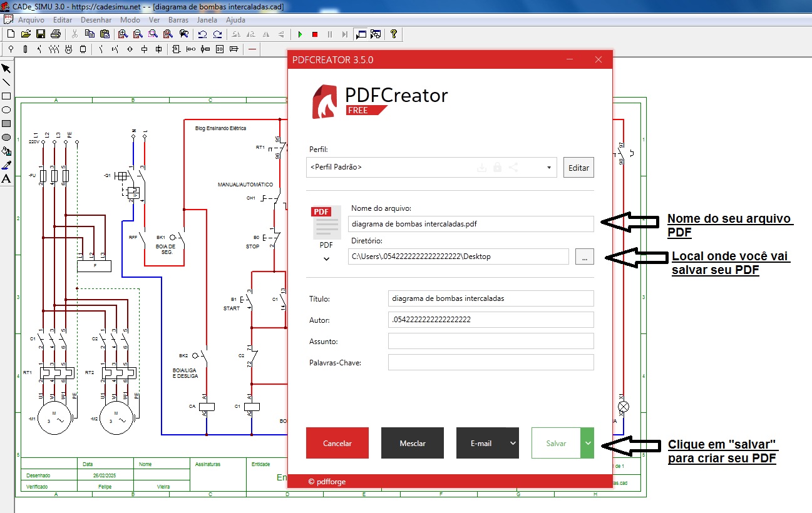The width and height of the screenshot is (812, 513).
Task: Select the pointer selection tool
Action: pyautogui.click(x=7, y=69)
